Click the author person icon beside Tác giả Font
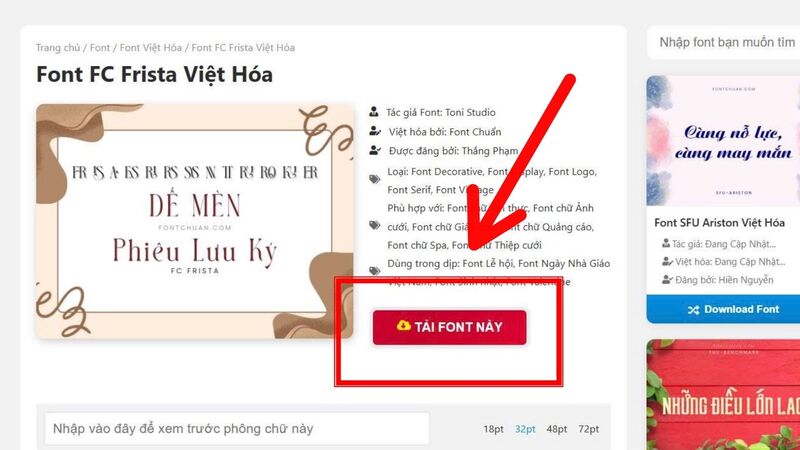Screen dimensions: 800x450 click(x=374, y=112)
